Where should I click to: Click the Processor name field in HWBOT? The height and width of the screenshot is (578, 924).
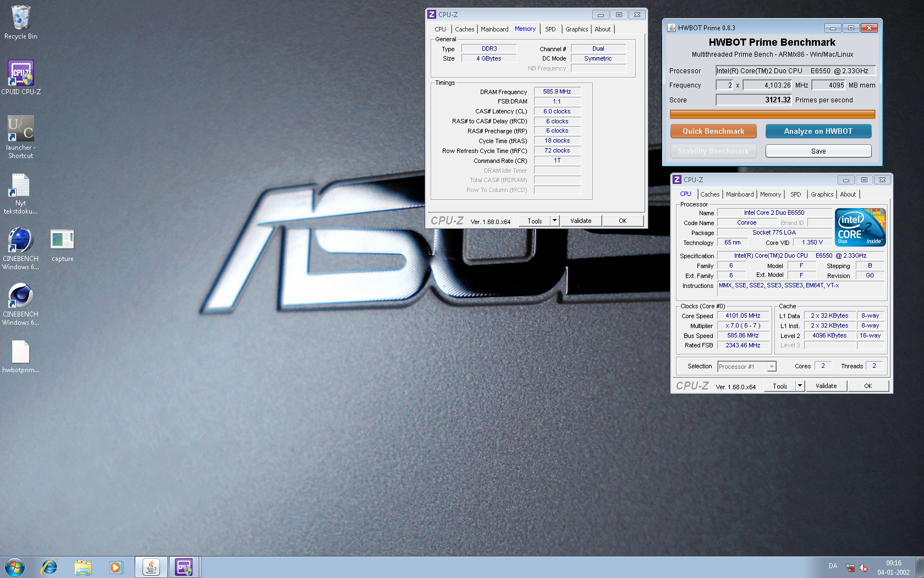[795, 70]
